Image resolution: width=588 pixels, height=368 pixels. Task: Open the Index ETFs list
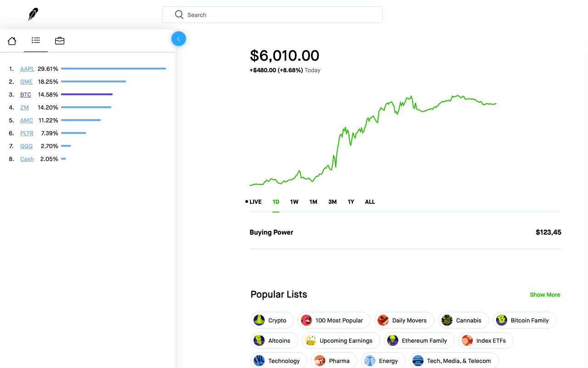tap(486, 340)
